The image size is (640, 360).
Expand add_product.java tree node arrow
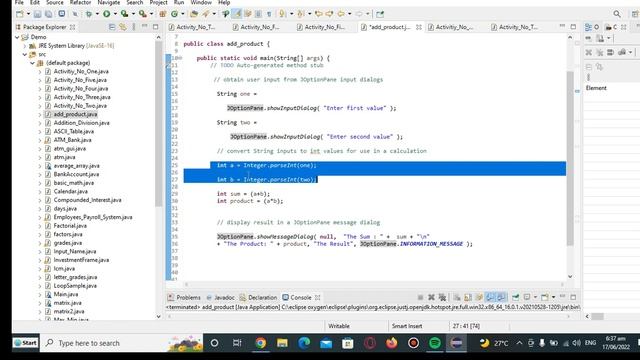point(40,114)
